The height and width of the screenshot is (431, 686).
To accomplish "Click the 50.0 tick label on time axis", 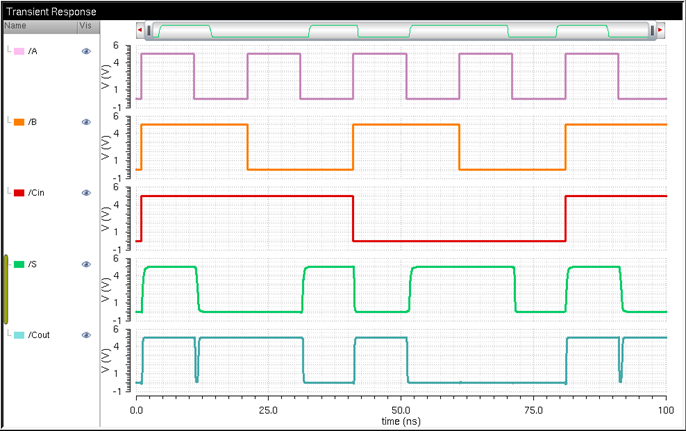I will coord(401,410).
